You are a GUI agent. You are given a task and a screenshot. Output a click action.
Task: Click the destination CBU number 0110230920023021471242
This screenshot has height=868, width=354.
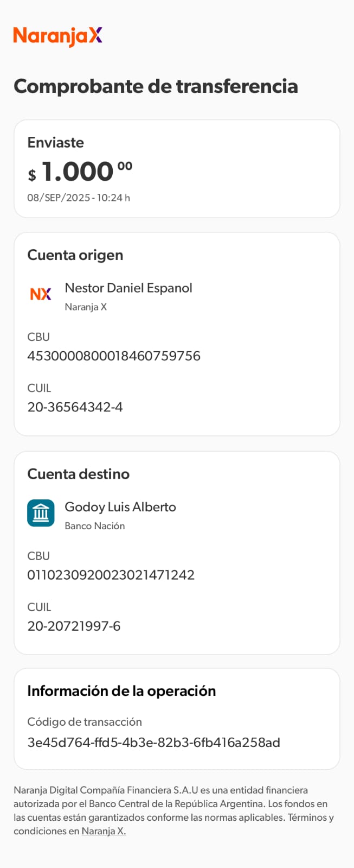(111, 575)
